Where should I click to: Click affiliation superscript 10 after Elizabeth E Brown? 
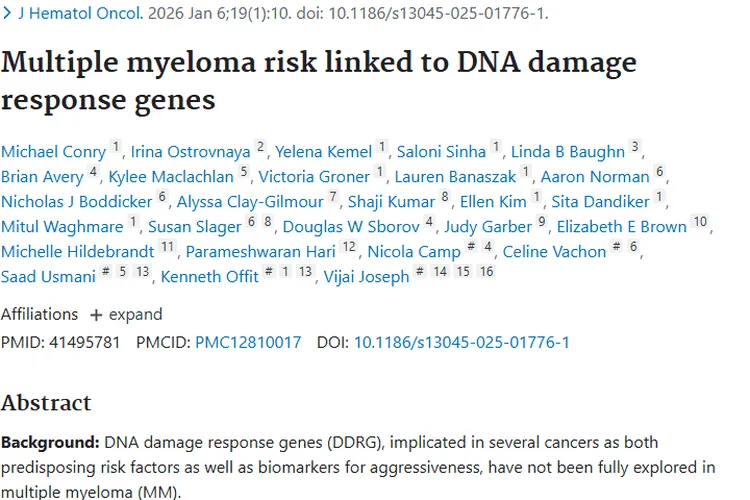(700, 222)
